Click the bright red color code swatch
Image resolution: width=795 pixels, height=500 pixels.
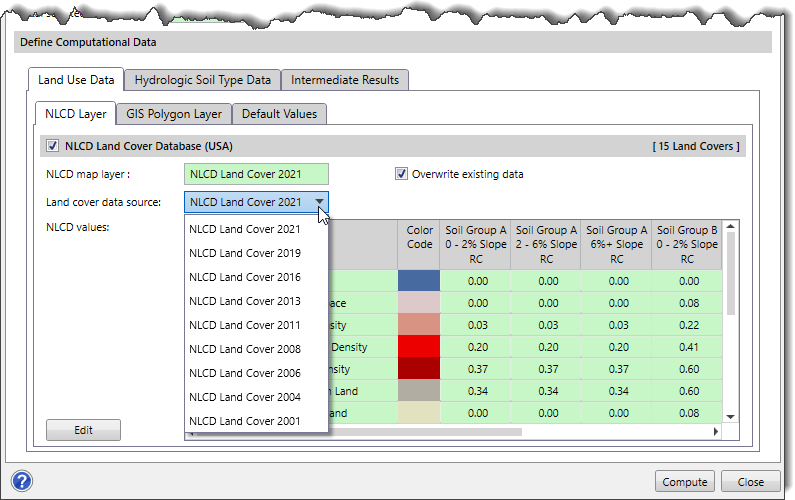[419, 346]
